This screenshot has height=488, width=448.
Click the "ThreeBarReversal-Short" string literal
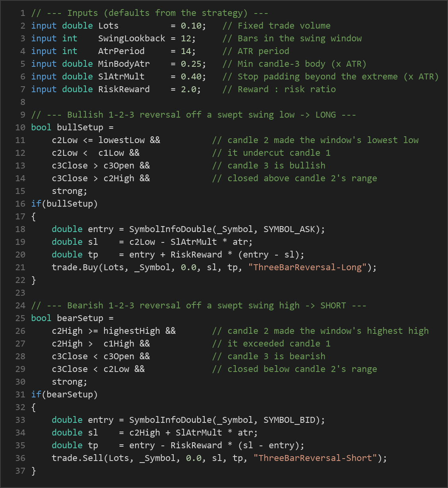(315, 458)
